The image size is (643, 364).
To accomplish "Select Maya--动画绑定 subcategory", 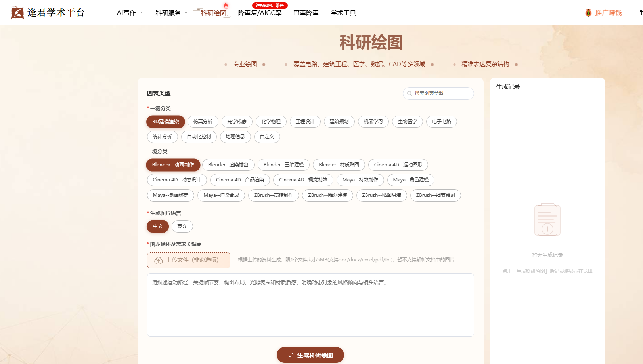I will click(171, 195).
